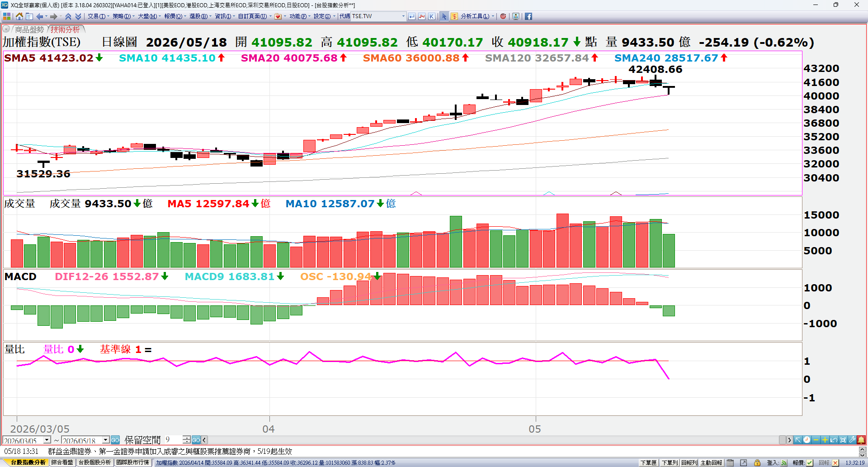Image resolution: width=868 pixels, height=467 pixels.
Task: Open the red alert bell icon
Action: tap(861, 440)
